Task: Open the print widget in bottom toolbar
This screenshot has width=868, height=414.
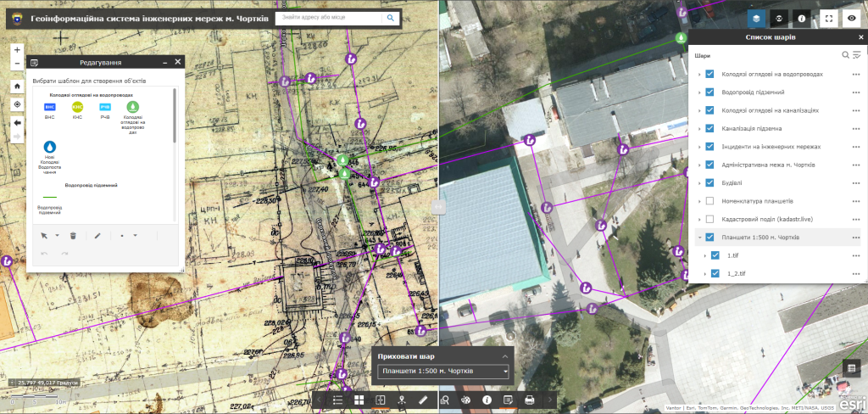Action: (x=530, y=399)
